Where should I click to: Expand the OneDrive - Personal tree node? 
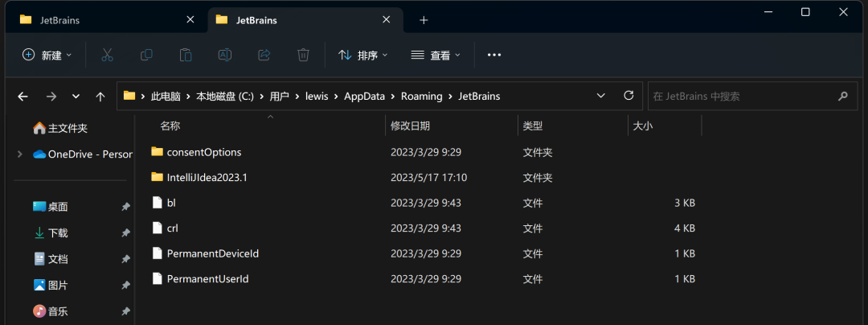pyautogui.click(x=20, y=154)
